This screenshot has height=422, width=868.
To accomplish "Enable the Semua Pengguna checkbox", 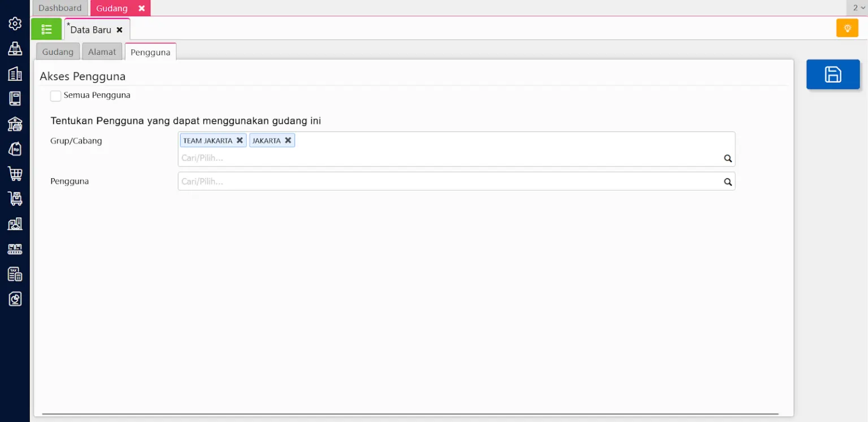I will point(55,96).
